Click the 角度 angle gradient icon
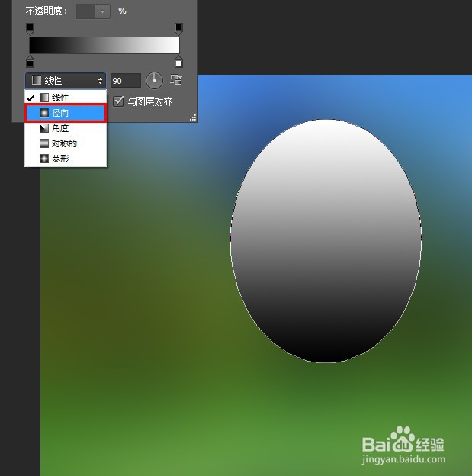The height and width of the screenshot is (476, 472). tap(44, 128)
